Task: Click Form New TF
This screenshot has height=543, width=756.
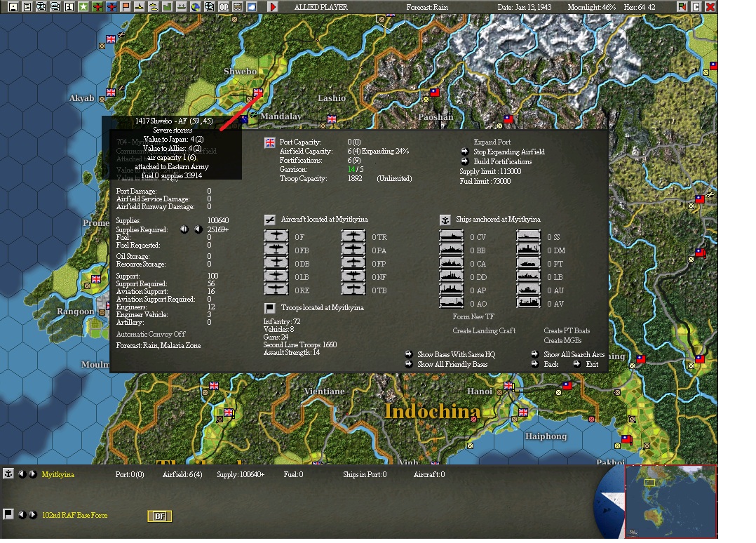Action: [x=473, y=317]
